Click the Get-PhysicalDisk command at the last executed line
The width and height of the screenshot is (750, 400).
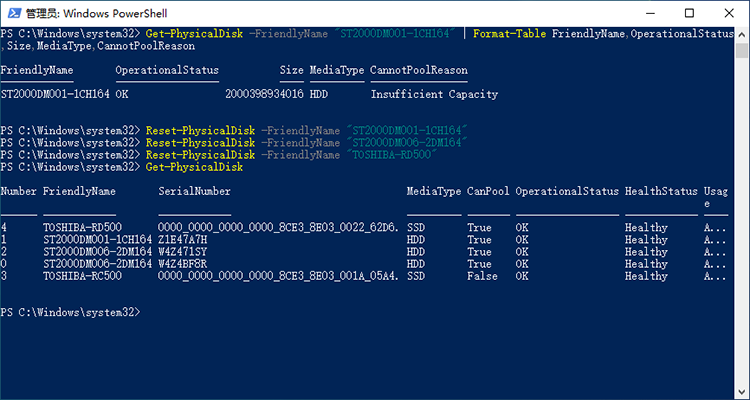pos(194,167)
